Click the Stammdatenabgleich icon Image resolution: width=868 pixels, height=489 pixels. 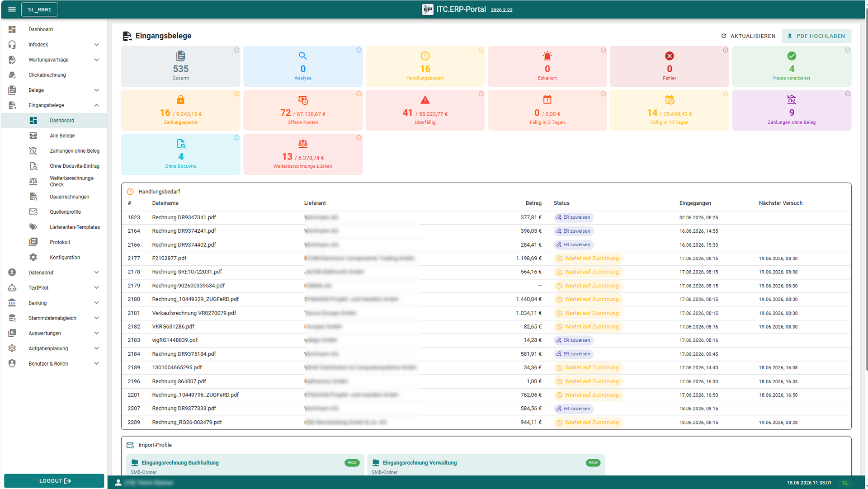point(12,318)
